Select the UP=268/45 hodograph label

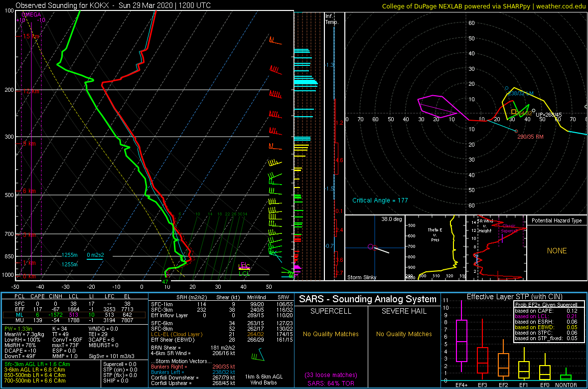(549, 115)
